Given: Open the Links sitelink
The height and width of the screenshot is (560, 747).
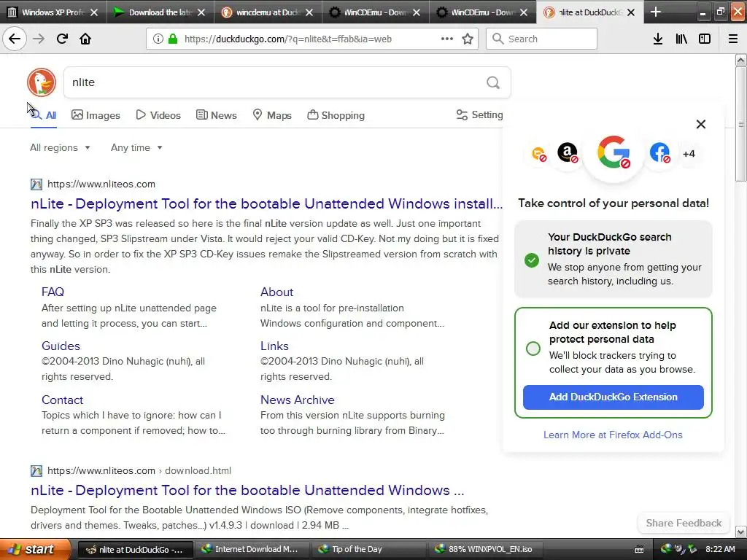Looking at the screenshot, I should coord(274,346).
